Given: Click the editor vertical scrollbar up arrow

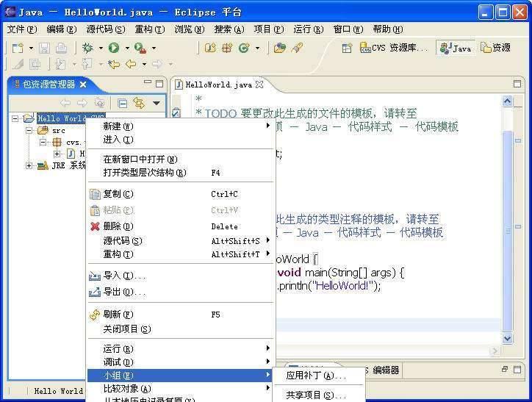Looking at the screenshot, I should pyautogui.click(x=507, y=101).
